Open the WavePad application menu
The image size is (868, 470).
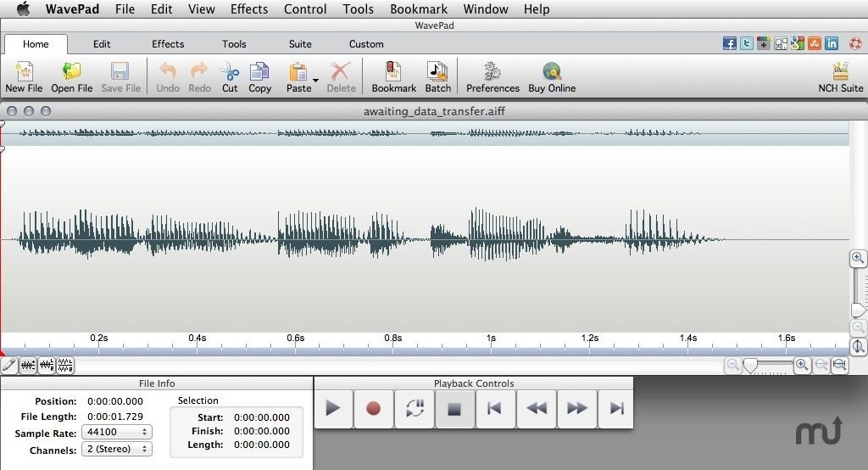(73, 8)
